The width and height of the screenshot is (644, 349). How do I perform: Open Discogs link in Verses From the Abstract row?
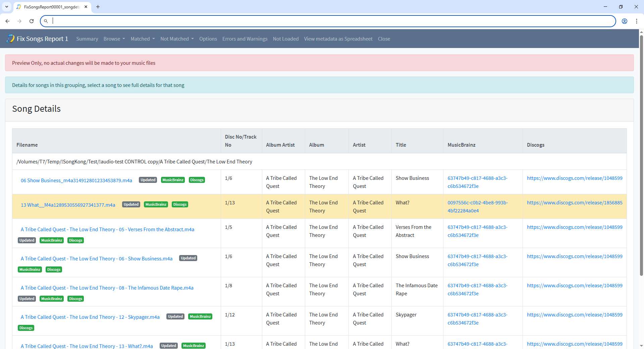pyautogui.click(x=575, y=227)
